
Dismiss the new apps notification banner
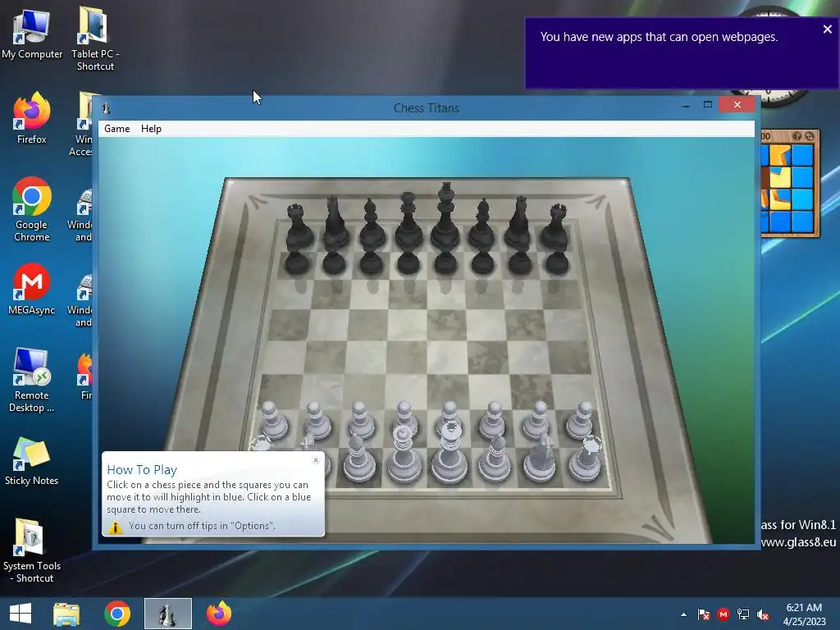(827, 30)
